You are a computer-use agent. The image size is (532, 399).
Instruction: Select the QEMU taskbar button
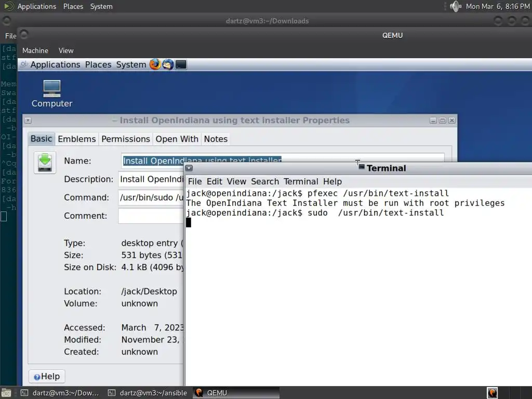pyautogui.click(x=236, y=393)
